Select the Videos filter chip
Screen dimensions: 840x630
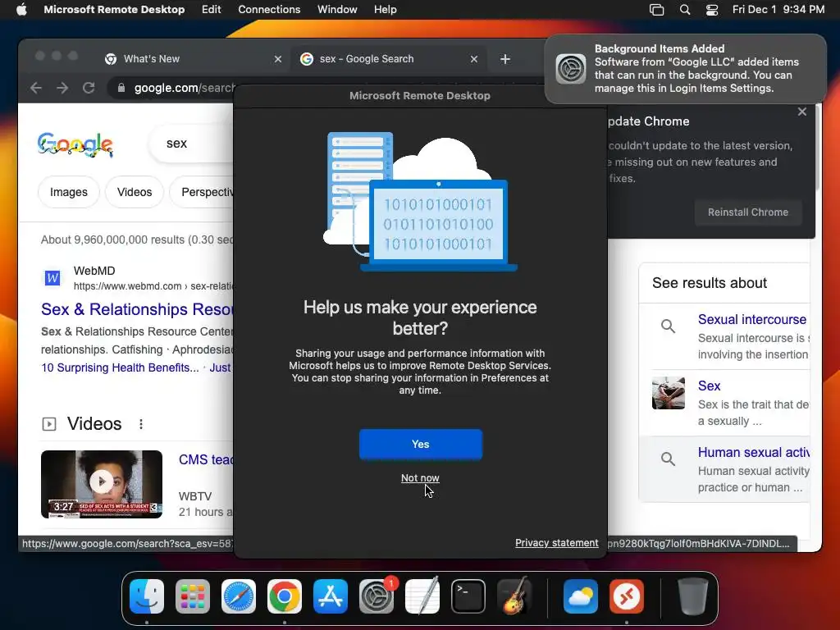point(135,192)
